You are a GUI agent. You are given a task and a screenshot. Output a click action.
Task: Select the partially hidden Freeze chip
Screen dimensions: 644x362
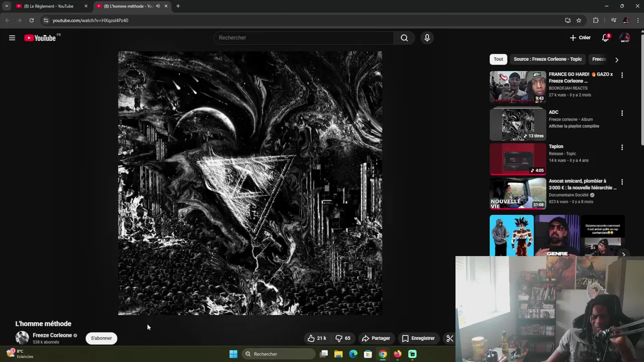599,59
